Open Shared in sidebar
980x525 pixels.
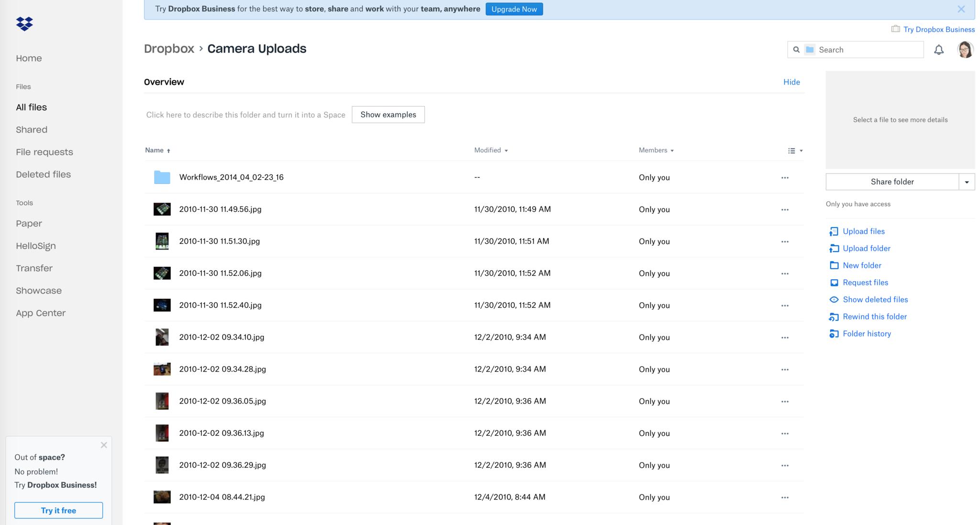pos(32,130)
